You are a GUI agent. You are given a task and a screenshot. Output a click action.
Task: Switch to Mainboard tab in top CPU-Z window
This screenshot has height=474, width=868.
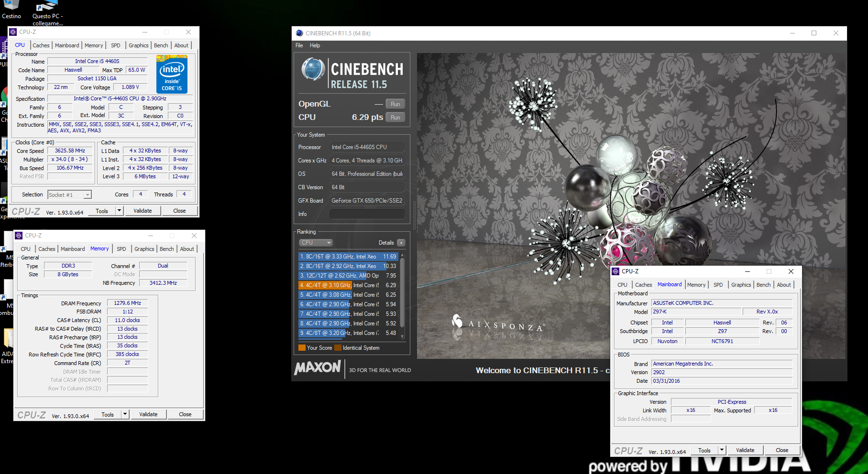click(x=67, y=45)
